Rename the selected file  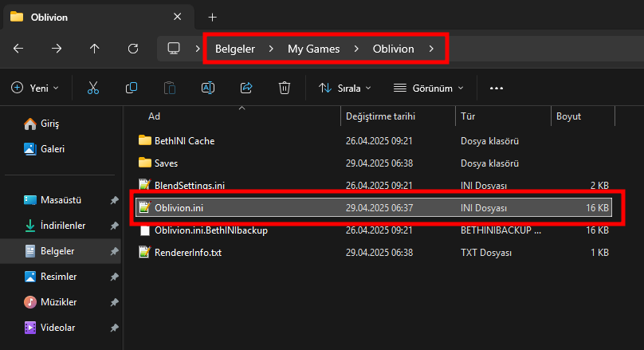tap(208, 88)
